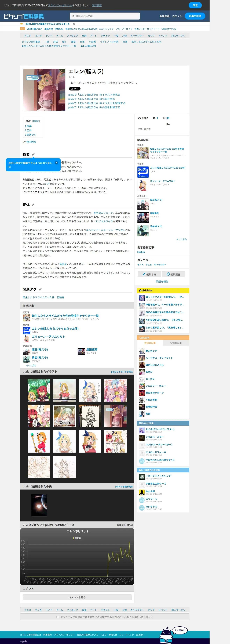The height and width of the screenshot is (644, 230).
Task: Click 記事を投稿 button
Action: click(195, 16)
